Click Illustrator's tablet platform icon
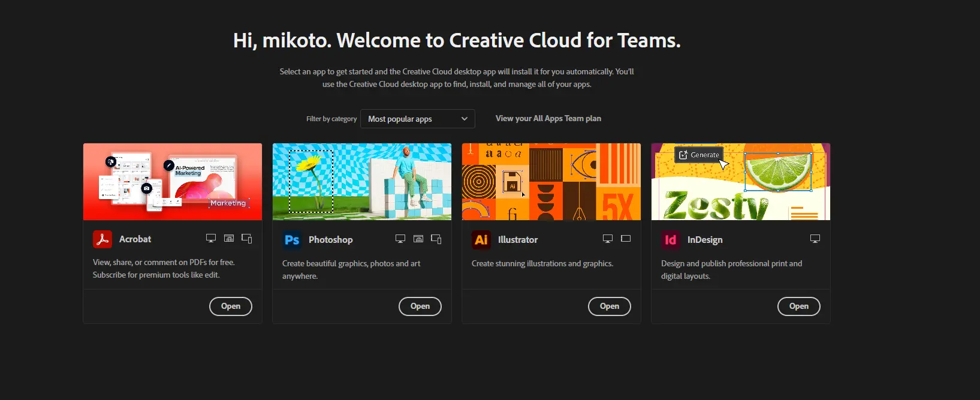 click(x=626, y=239)
